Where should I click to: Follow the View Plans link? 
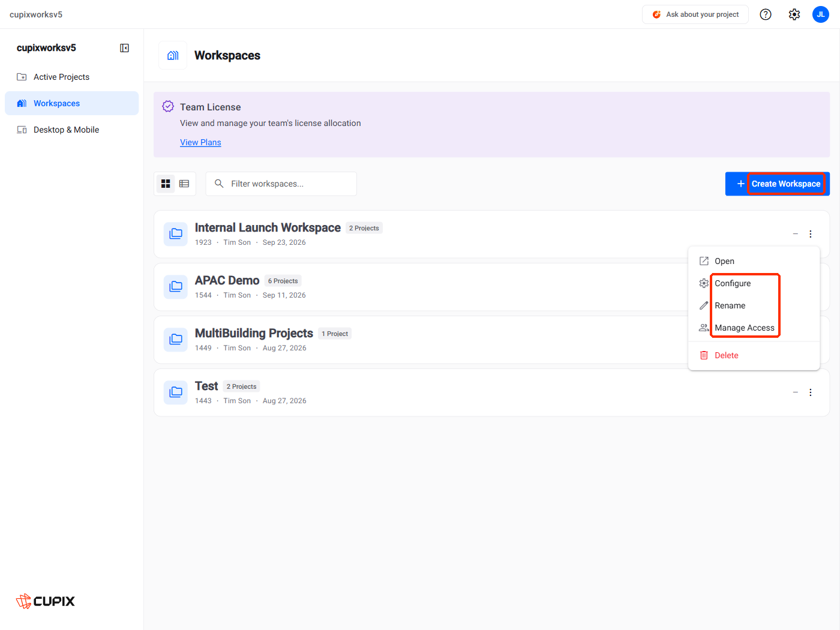[x=200, y=142]
